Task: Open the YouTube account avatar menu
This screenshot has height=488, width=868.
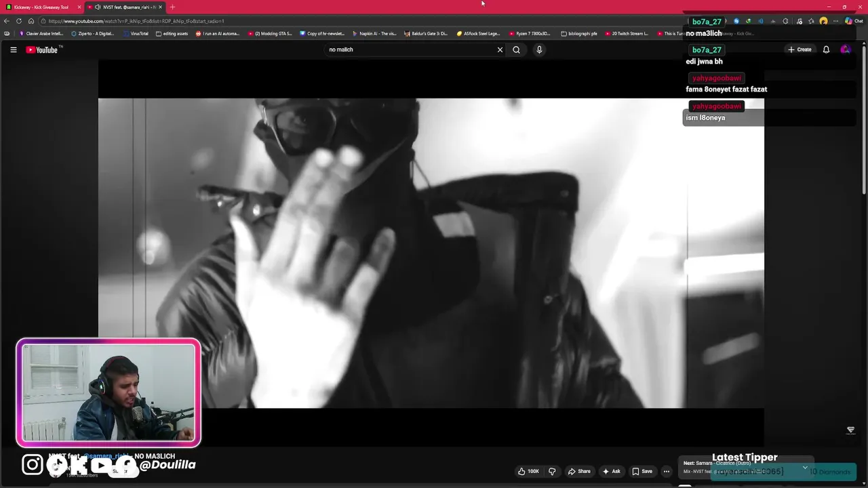Action: pos(845,49)
